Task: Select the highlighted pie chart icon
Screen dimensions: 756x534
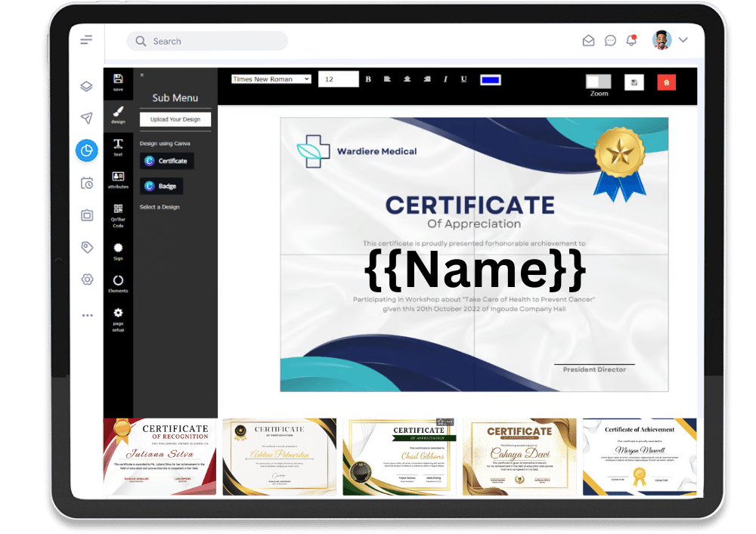Action: pos(87,151)
